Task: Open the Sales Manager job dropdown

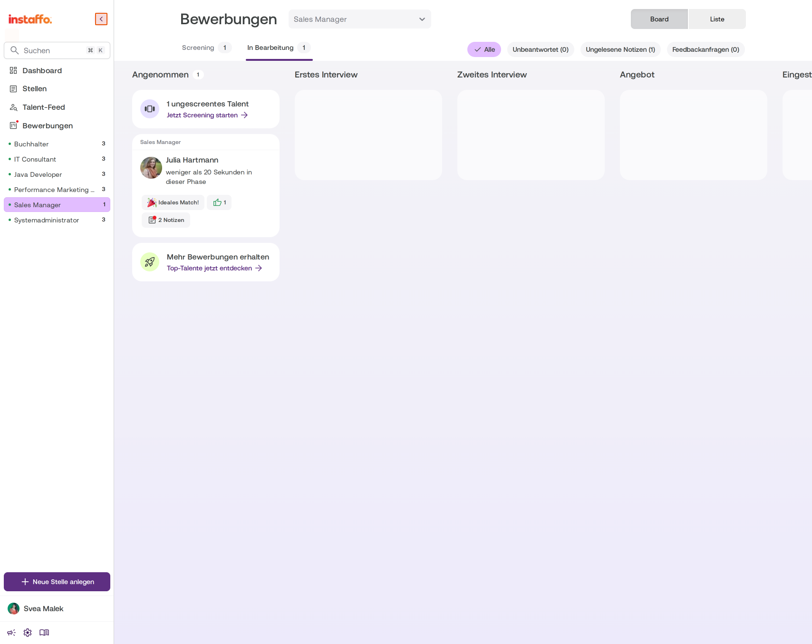Action: coord(359,19)
